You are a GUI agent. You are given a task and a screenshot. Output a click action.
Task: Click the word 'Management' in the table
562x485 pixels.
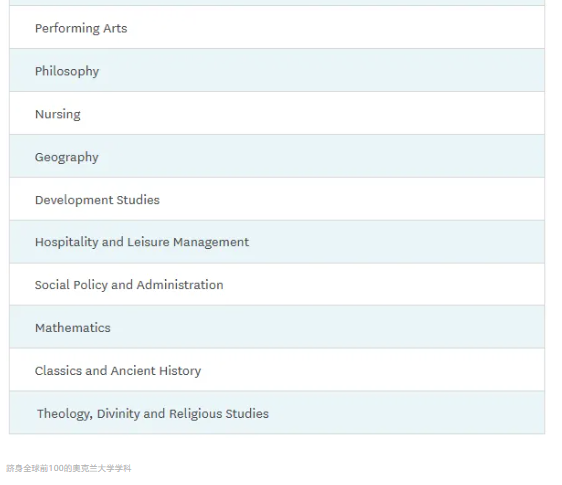click(x=211, y=242)
